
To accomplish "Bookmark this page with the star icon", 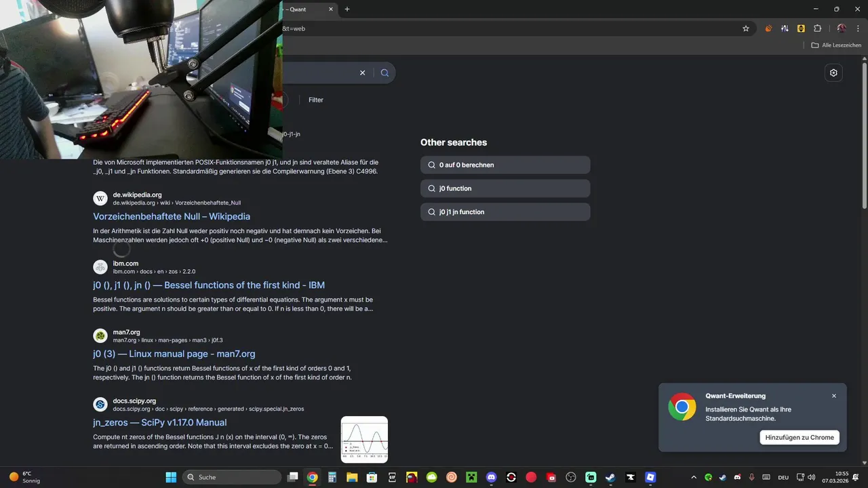I will (x=746, y=28).
